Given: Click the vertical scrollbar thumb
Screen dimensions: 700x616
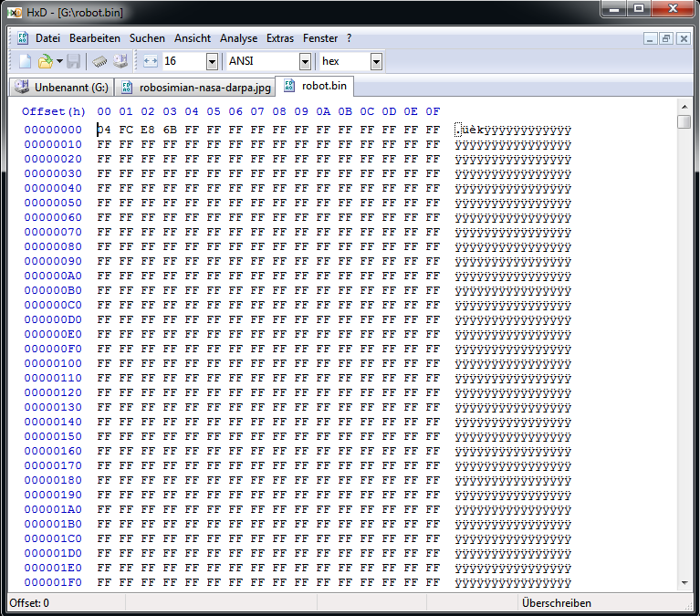Looking at the screenshot, I should pos(684,121).
